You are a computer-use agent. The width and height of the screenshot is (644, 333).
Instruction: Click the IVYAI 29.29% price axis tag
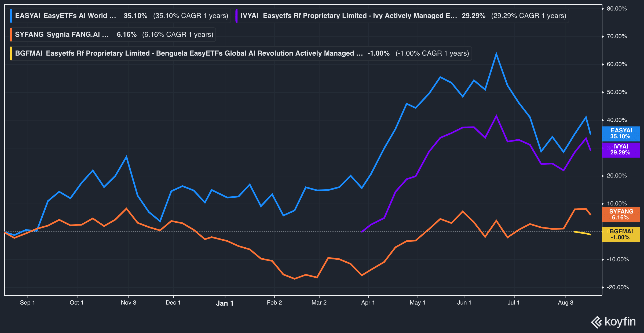tap(621, 150)
